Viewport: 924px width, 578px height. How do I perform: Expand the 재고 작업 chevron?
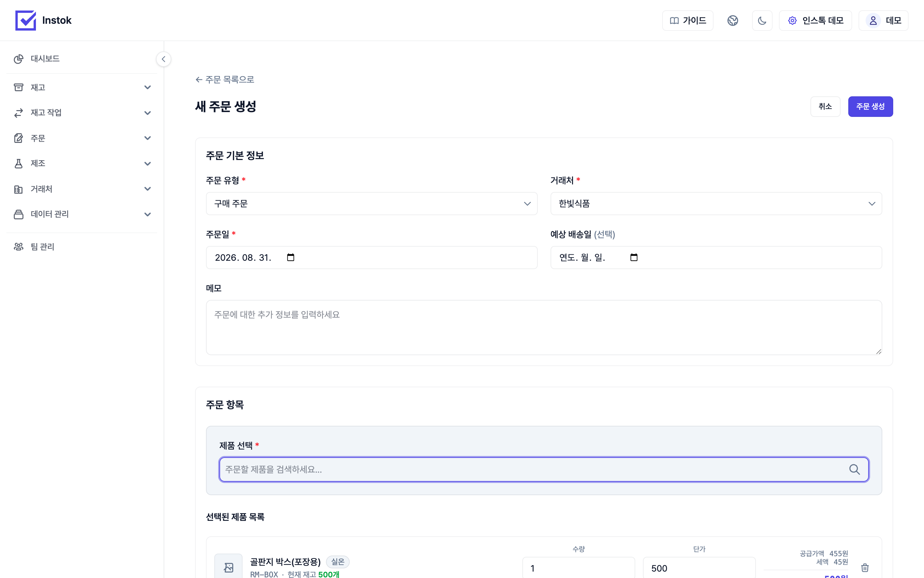tap(147, 113)
